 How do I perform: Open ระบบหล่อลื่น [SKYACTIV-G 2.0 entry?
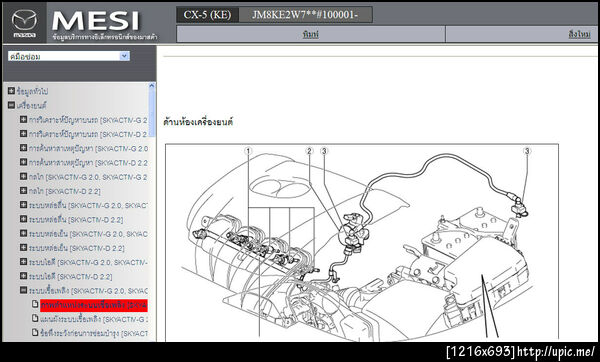pyautogui.click(x=88, y=205)
